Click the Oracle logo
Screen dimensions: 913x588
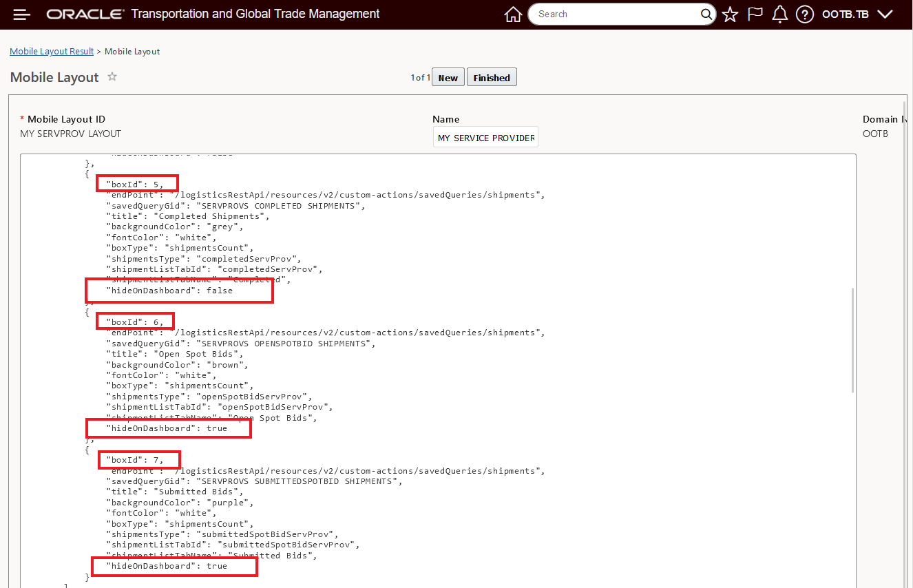[85, 14]
